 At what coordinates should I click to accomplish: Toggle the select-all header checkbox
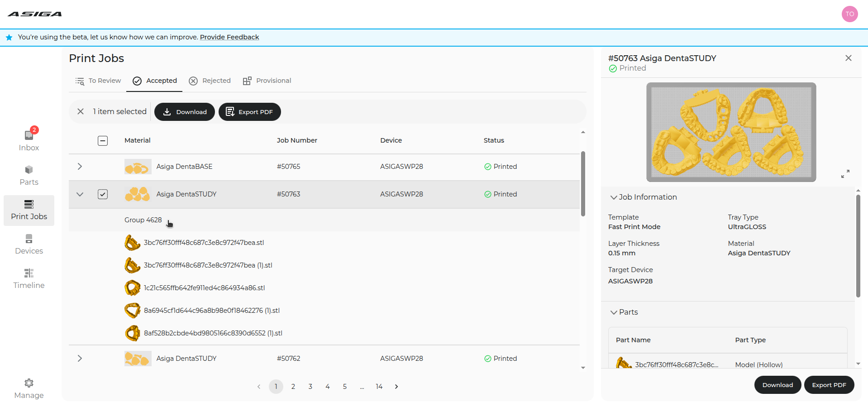pyautogui.click(x=103, y=141)
